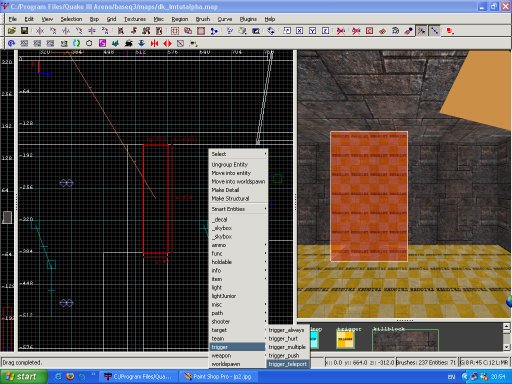This screenshot has height=384, width=512.
Task: Choose Ungroup Entity from context menu
Action: point(238,164)
